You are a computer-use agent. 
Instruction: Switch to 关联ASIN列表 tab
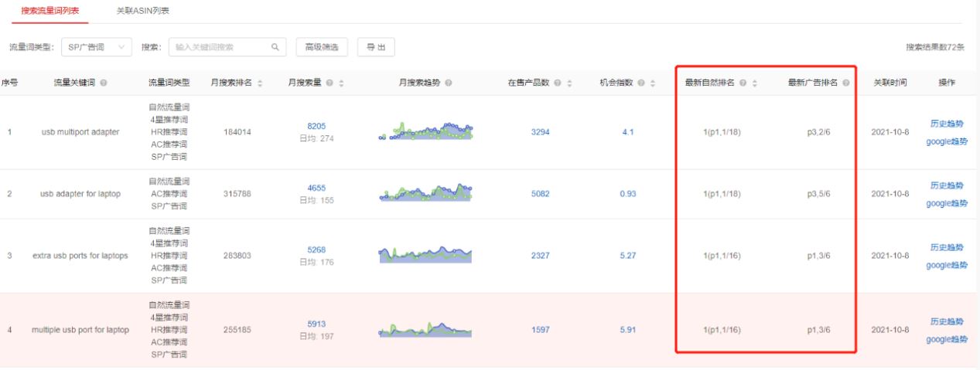click(142, 11)
